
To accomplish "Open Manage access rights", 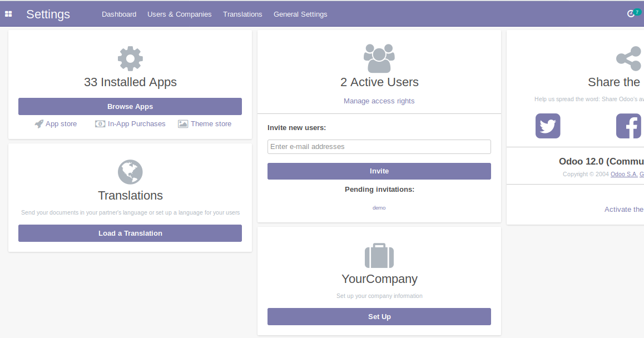I will 379,101.
